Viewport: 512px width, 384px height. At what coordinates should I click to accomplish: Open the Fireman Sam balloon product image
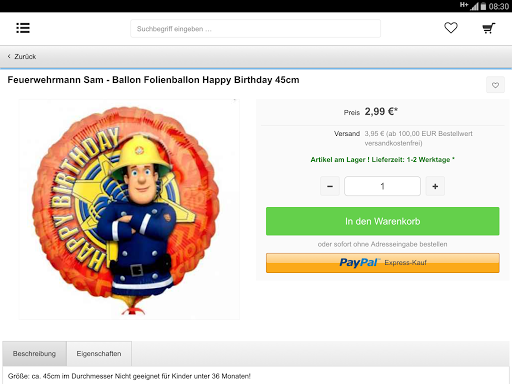129,209
